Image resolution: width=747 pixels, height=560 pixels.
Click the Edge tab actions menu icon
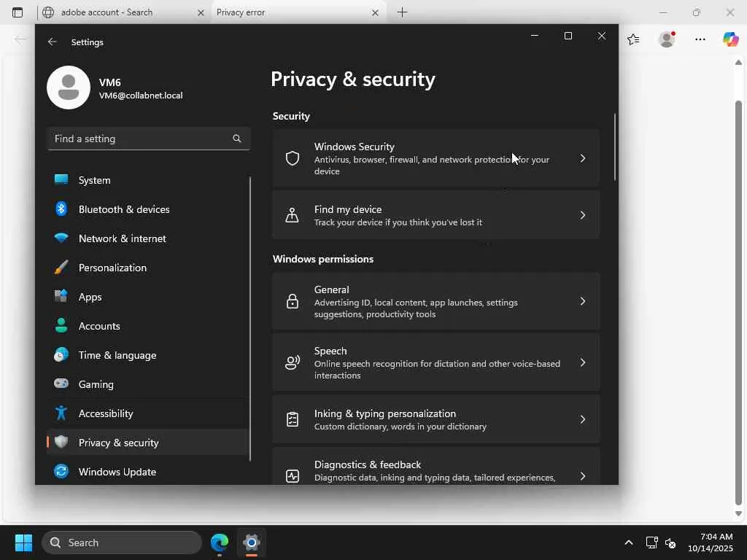click(x=18, y=12)
